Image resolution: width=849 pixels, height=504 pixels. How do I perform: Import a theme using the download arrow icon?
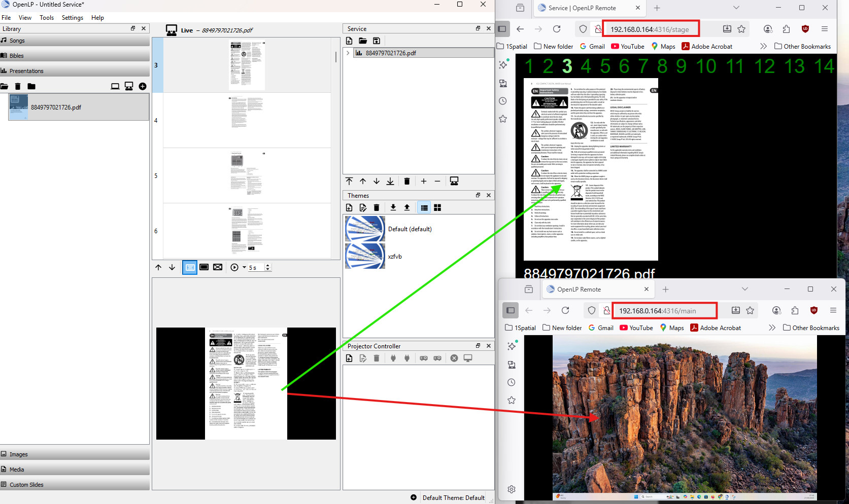click(393, 207)
